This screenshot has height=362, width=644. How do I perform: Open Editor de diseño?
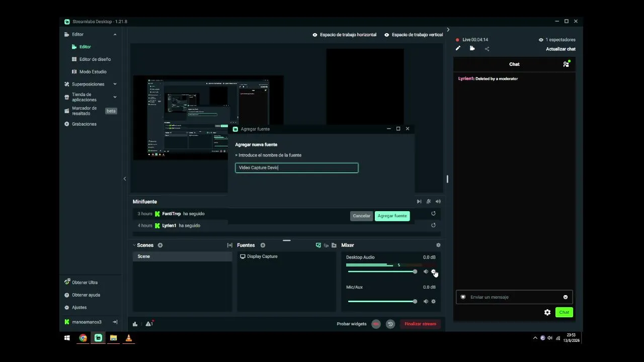[95, 59]
